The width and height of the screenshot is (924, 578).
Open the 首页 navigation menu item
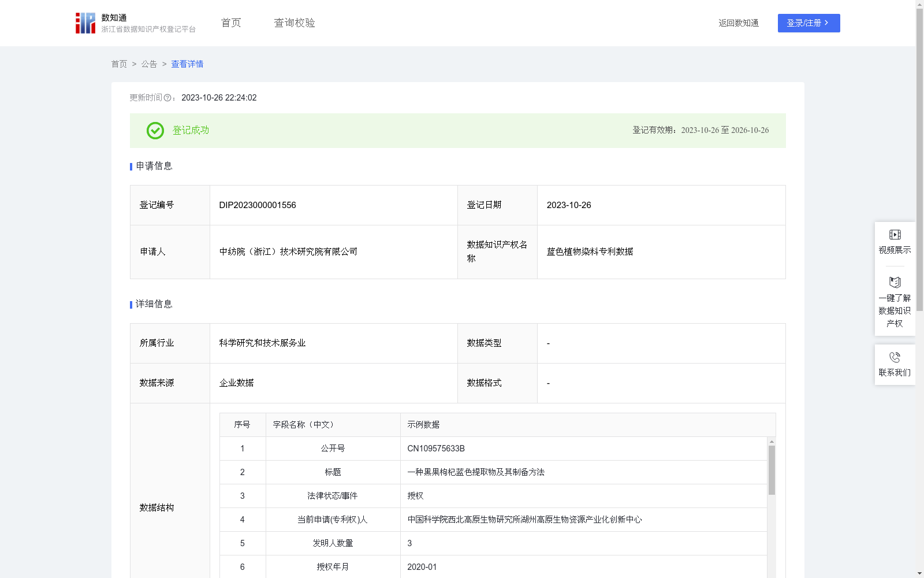[x=231, y=23]
